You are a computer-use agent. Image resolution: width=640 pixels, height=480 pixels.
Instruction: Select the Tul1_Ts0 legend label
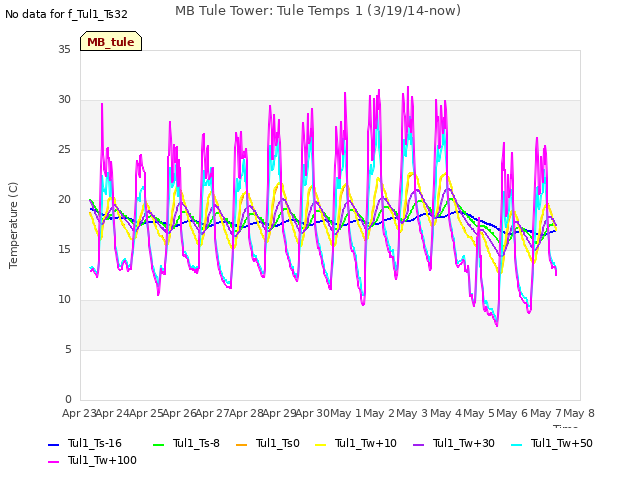click(x=278, y=443)
